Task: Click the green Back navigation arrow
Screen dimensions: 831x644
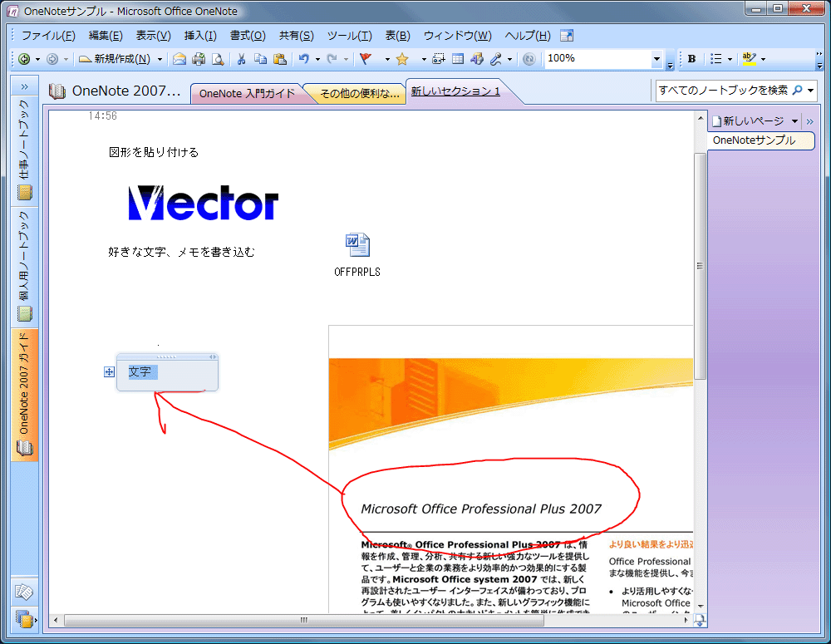Action: click(x=24, y=59)
